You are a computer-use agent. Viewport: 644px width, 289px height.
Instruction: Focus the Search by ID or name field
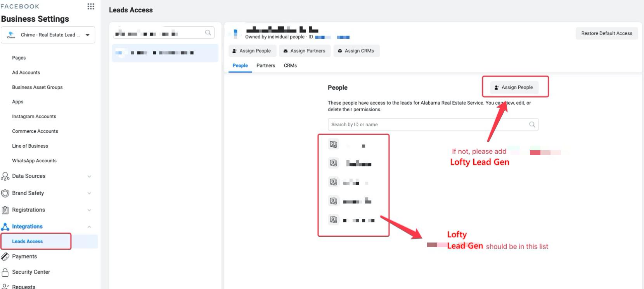tap(433, 124)
